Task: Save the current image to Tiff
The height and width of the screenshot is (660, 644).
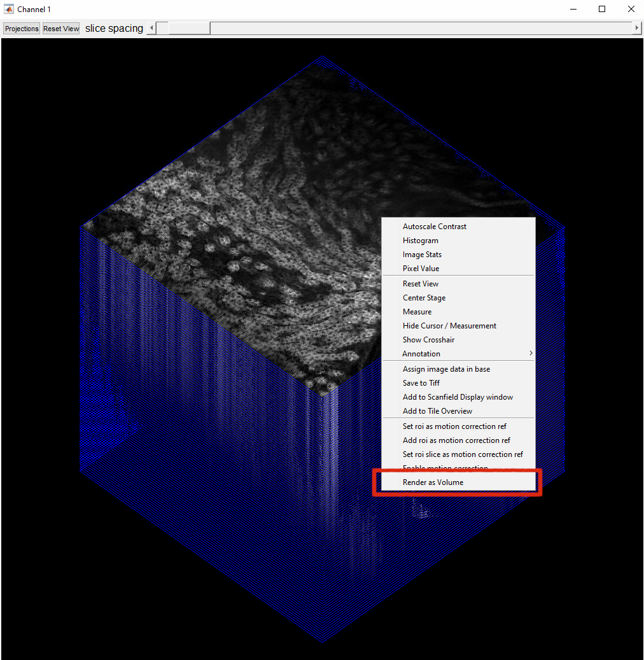Action: click(x=422, y=383)
